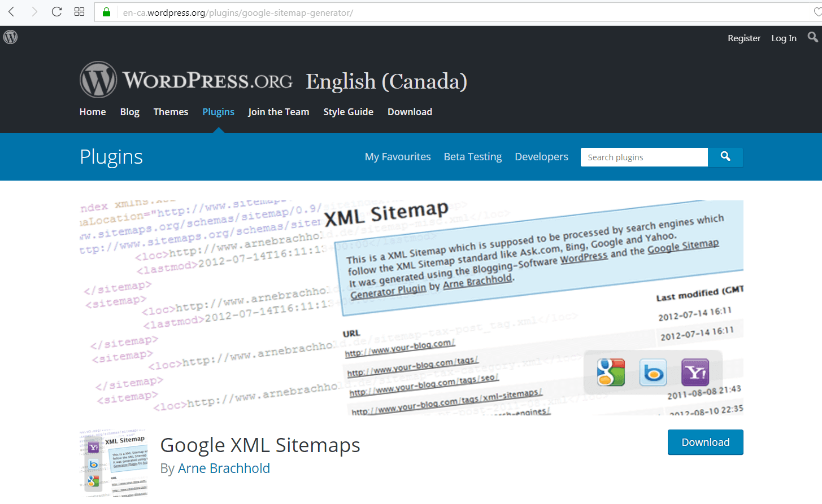The image size is (822, 504).
Task: Click the admin bar search magnifier icon
Action: (x=812, y=37)
